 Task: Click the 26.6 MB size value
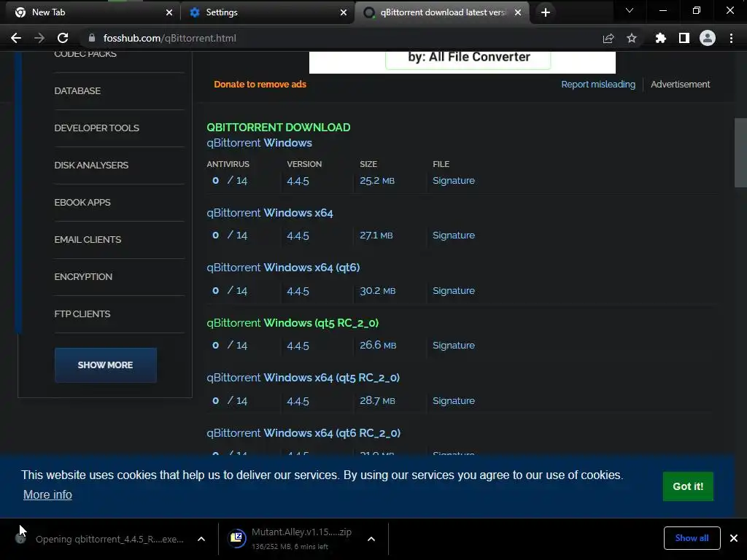(378, 345)
